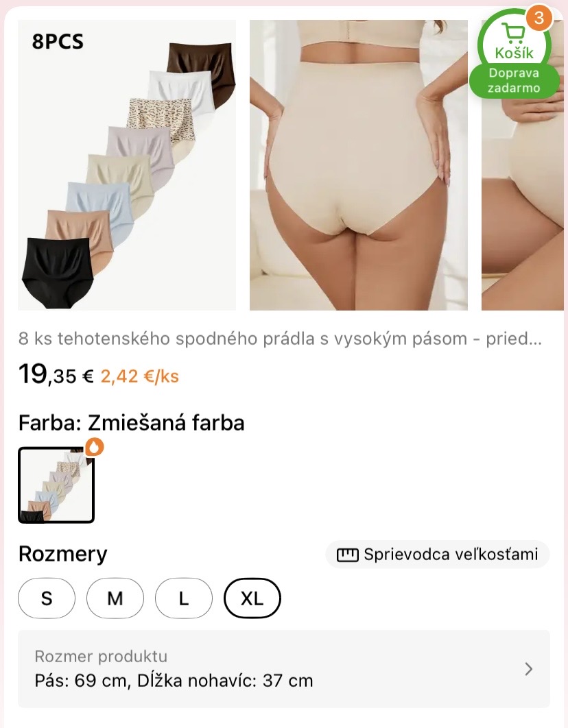Expand the Rozmer produktu details panel

coord(284,668)
